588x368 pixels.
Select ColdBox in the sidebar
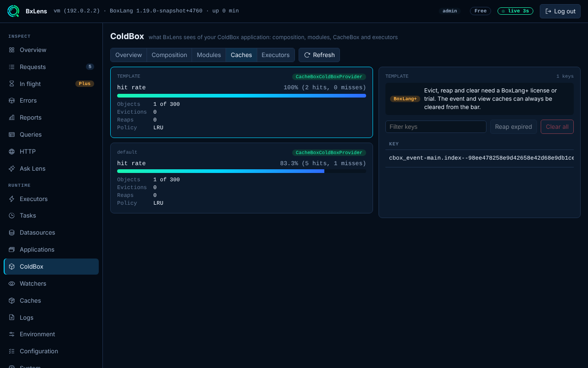click(51, 266)
